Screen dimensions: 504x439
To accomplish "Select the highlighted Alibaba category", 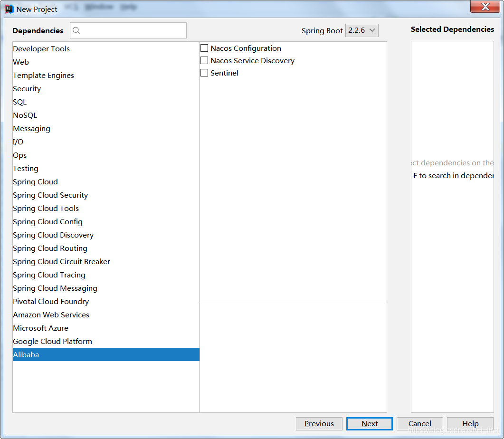I will tap(106, 354).
